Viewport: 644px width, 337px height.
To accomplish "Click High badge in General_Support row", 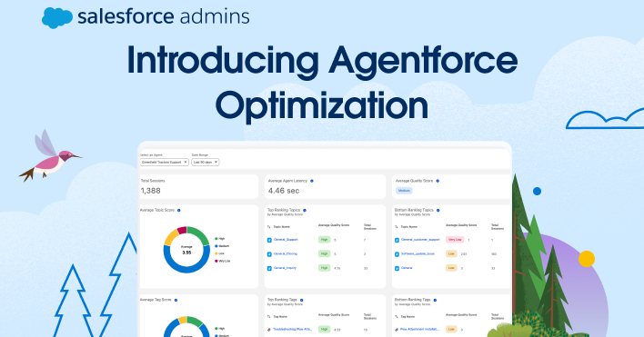I will 325,240.
